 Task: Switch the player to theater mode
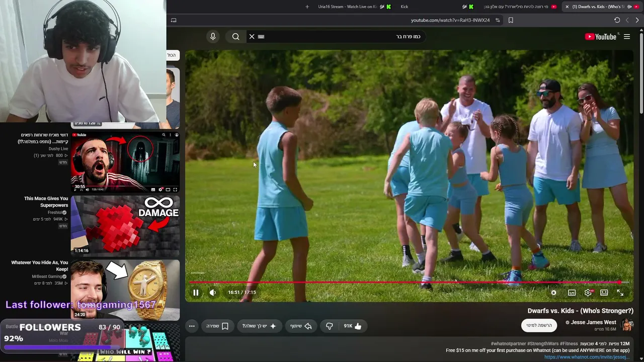click(x=604, y=293)
